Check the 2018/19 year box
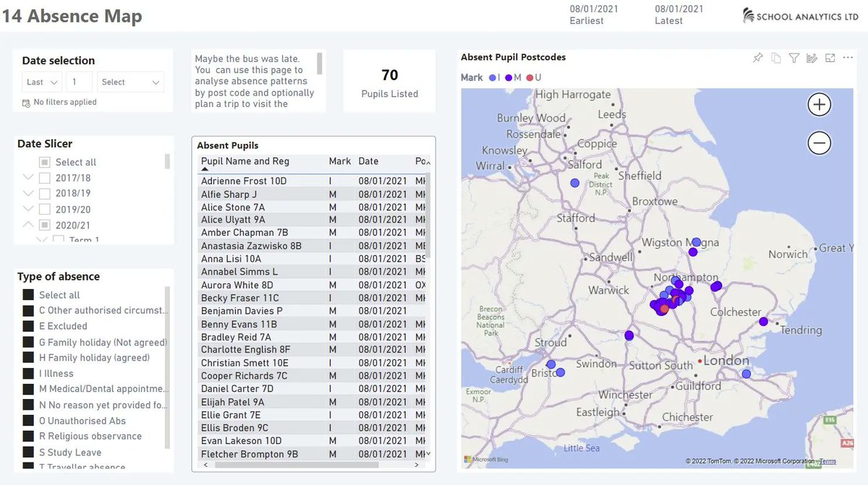The image size is (868, 485). coord(44,194)
